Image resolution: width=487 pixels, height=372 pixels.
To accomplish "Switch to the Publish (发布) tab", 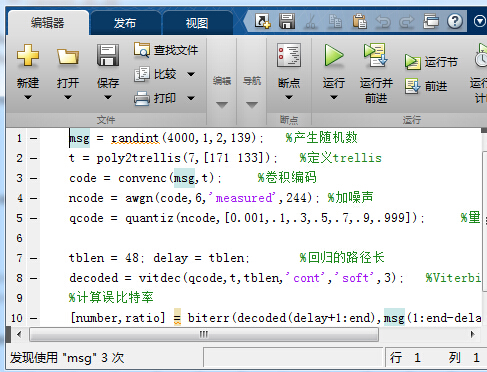I will [125, 23].
